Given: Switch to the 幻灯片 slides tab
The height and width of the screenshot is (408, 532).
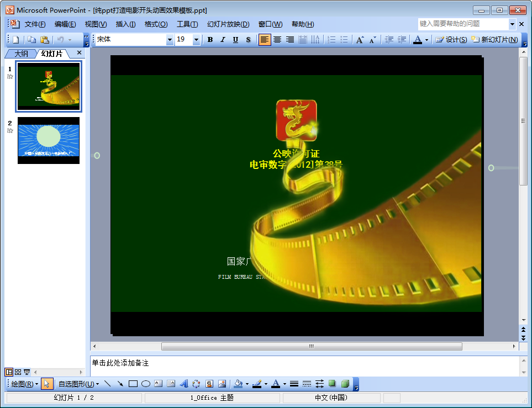Looking at the screenshot, I should click(52, 54).
